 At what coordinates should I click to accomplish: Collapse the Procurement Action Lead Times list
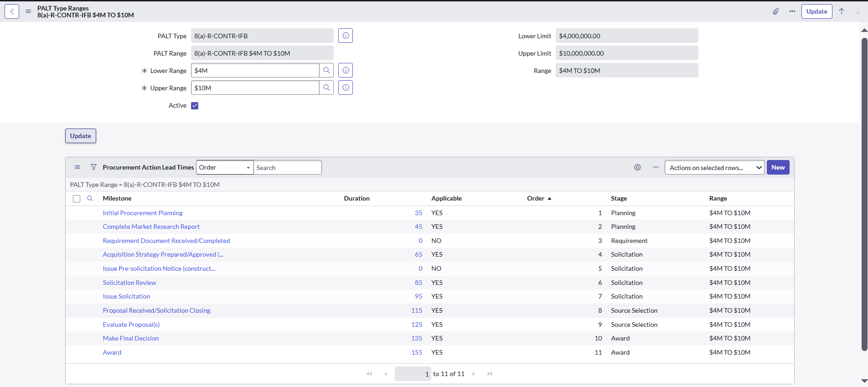point(656,168)
